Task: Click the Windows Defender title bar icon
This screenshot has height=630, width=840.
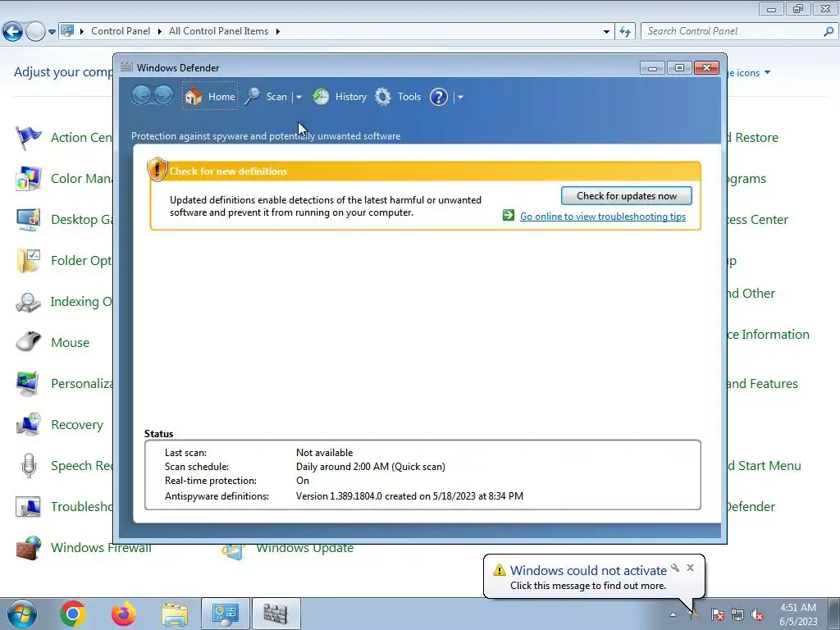Action: [126, 67]
